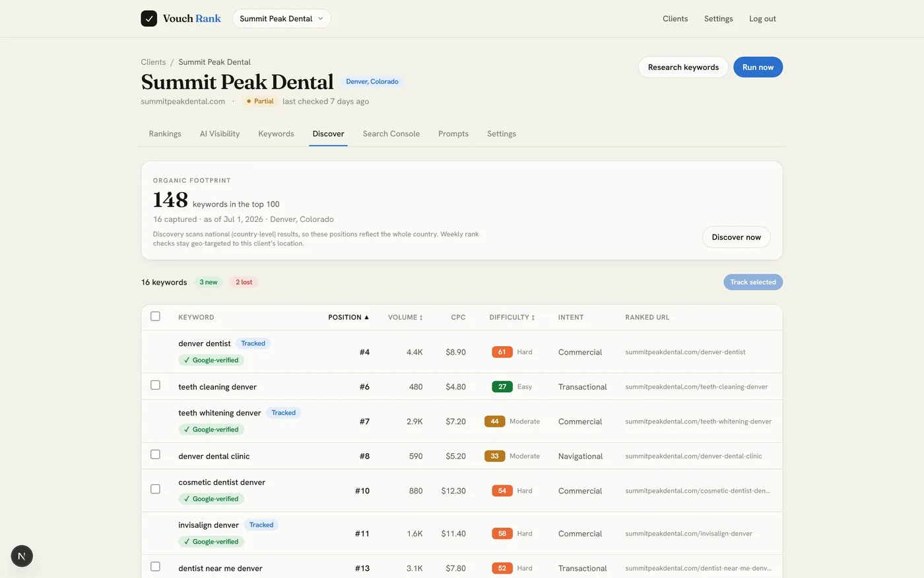Check the teeth cleaning denver row checkbox

155,385
